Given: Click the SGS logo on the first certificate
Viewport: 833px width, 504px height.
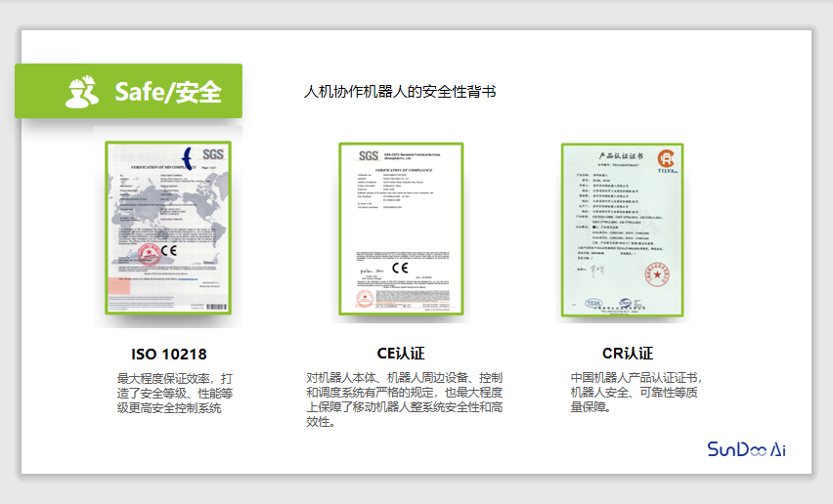Looking at the screenshot, I should 212,155.
